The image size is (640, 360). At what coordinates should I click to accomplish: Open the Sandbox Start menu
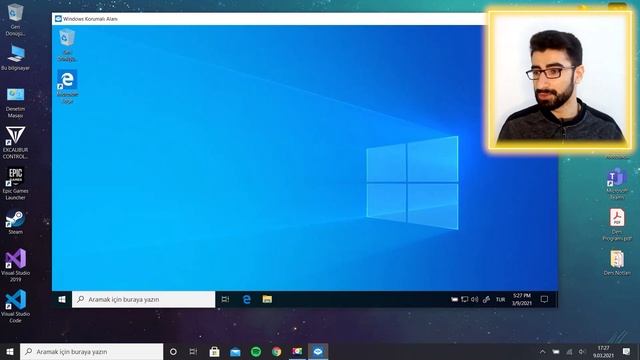62,300
